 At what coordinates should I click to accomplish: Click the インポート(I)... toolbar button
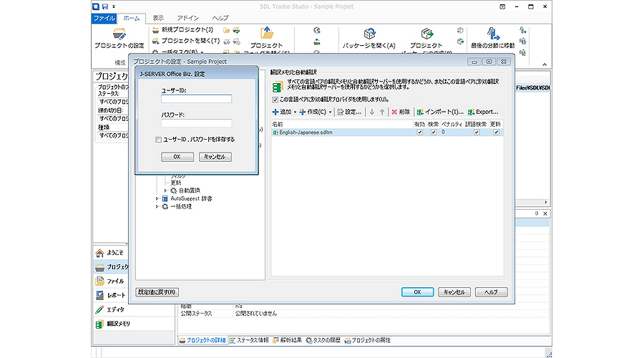click(x=440, y=112)
